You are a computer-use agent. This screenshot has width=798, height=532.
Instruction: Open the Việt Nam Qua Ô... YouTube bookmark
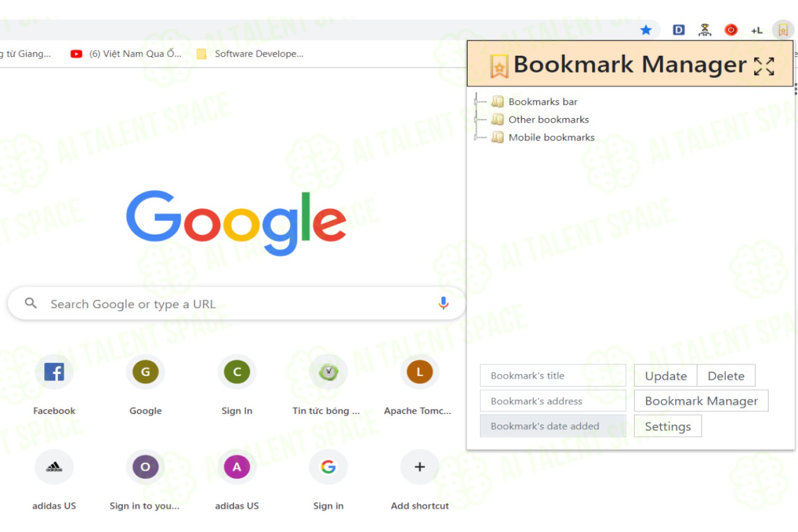pos(126,54)
